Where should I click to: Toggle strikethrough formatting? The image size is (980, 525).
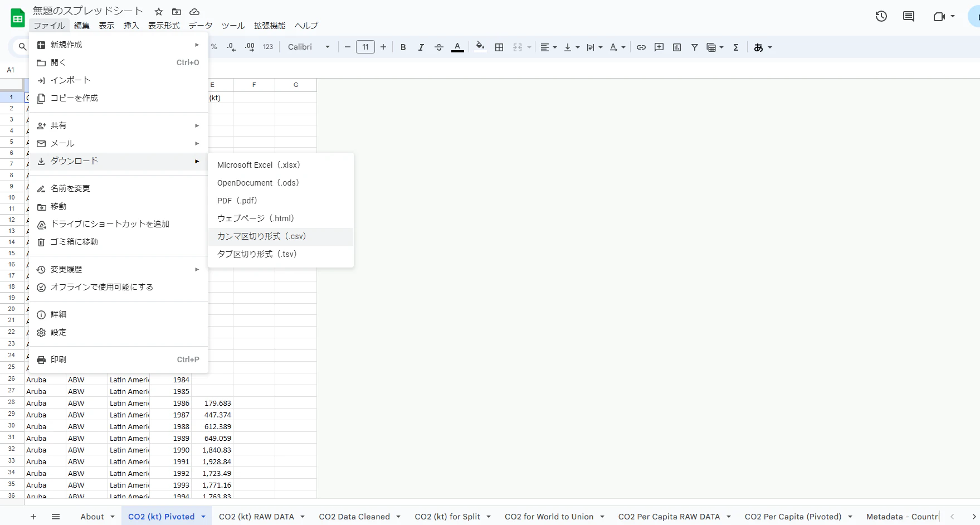click(439, 47)
